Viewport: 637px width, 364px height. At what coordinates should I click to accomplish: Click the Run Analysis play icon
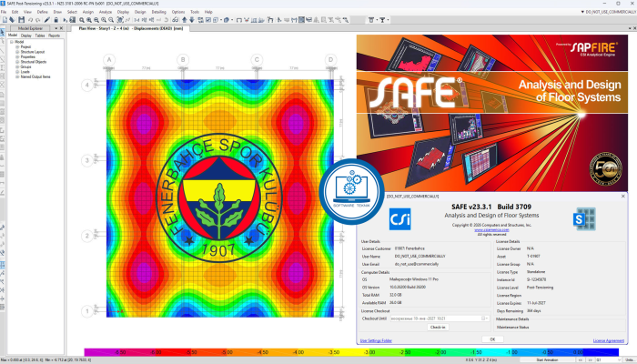click(65, 20)
